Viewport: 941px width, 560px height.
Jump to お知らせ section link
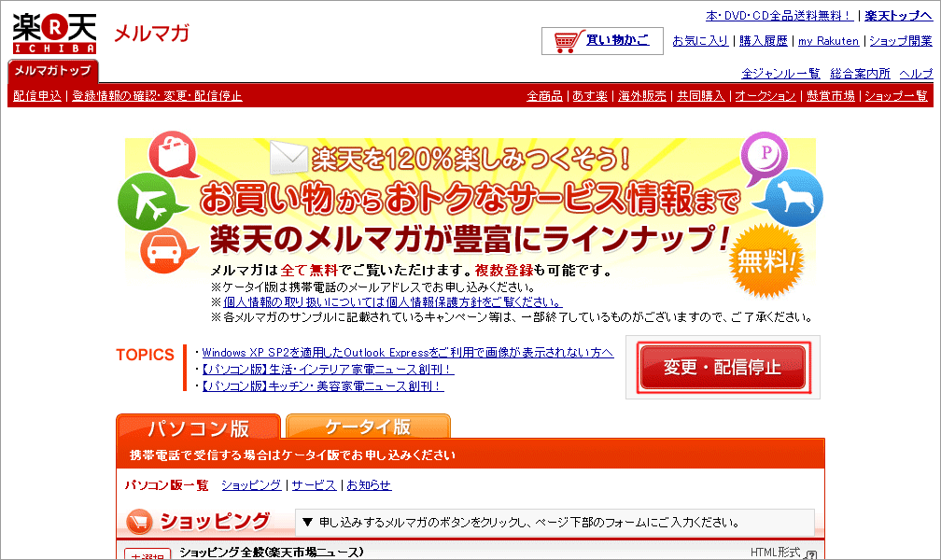[x=369, y=485]
